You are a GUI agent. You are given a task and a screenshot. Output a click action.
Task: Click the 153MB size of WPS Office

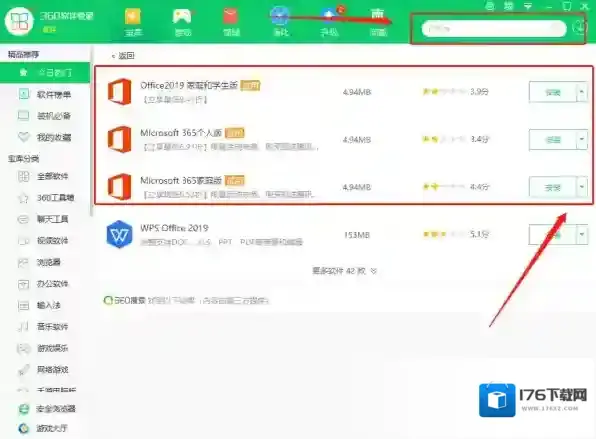click(357, 235)
